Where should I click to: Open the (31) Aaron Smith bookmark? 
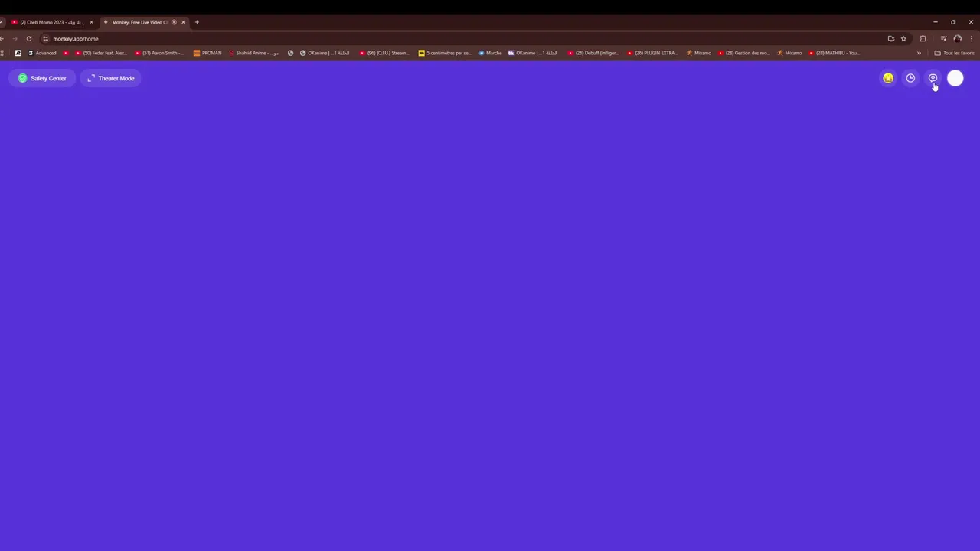pos(159,53)
